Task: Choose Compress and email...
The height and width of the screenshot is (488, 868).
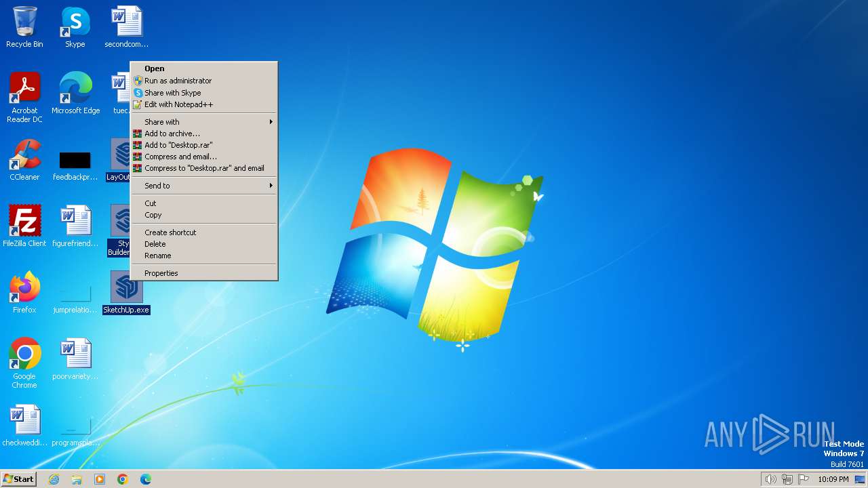Action: click(204, 157)
